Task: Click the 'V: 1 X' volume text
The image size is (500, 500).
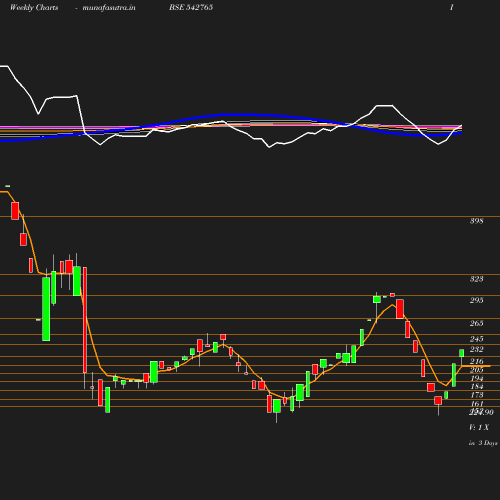Action: coord(479,427)
